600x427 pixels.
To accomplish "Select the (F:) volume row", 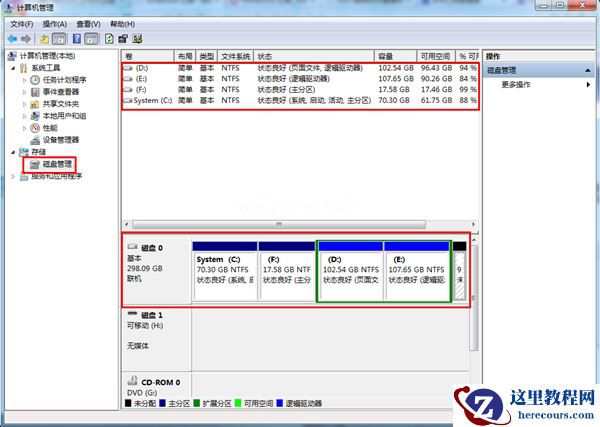I will pyautogui.click(x=300, y=90).
